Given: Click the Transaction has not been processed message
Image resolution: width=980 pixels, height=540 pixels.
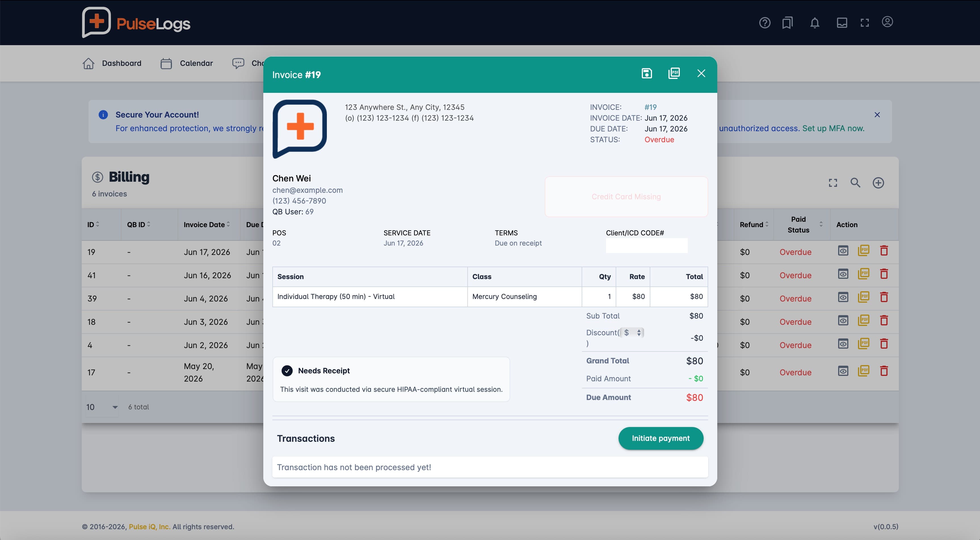Looking at the screenshot, I should click(x=490, y=467).
